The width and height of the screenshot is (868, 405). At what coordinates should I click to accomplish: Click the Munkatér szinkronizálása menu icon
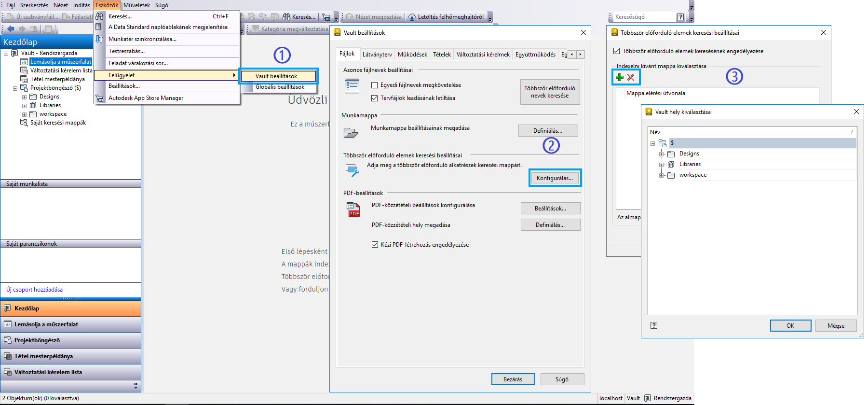point(99,39)
